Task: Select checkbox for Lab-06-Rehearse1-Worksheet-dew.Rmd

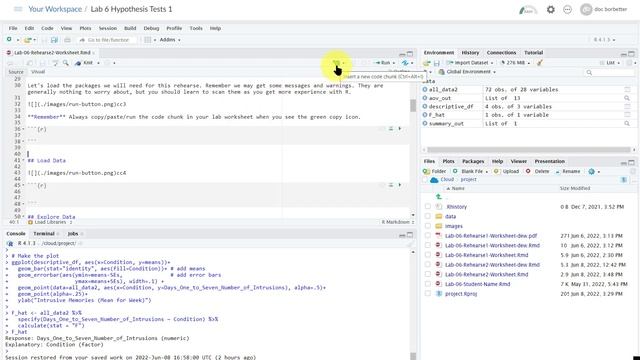Action: (427, 245)
